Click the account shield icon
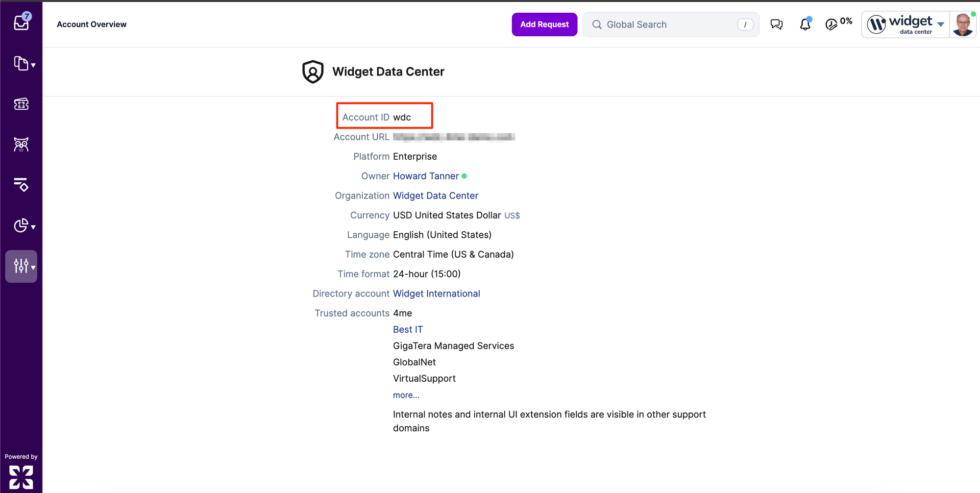Viewport: 980px width, 493px height. [x=313, y=72]
